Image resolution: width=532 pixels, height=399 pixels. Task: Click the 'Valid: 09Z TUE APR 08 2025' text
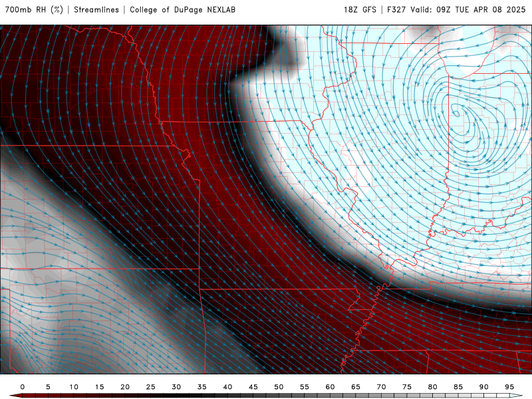click(x=468, y=10)
